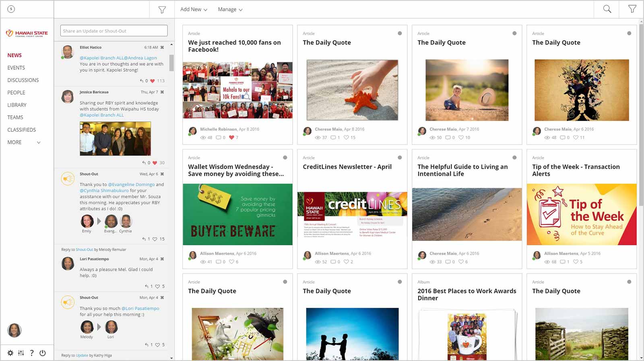Viewport: 644px width, 361px height.
Task: Toggle like on Elliot Hatico's post
Action: pos(153,81)
